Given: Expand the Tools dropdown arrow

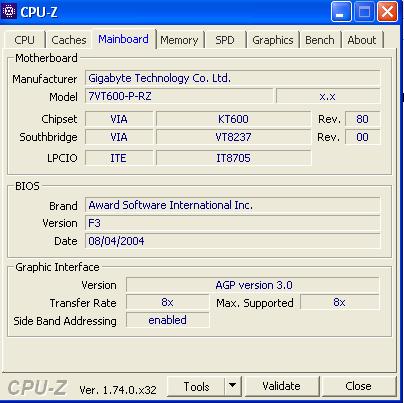Looking at the screenshot, I should click(233, 386).
